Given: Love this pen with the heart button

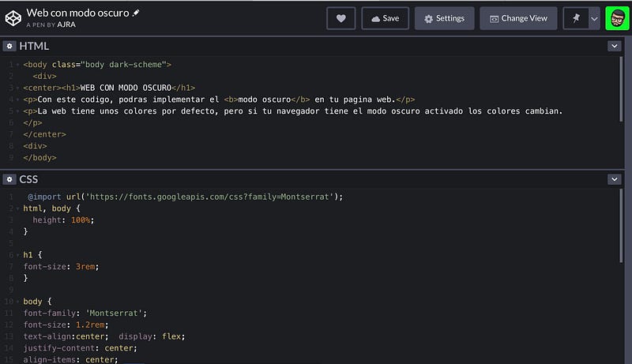Looking at the screenshot, I should click(340, 18).
